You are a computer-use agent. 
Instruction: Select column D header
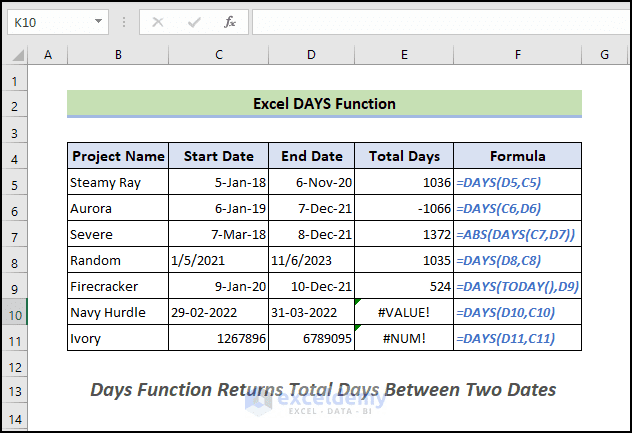click(311, 55)
